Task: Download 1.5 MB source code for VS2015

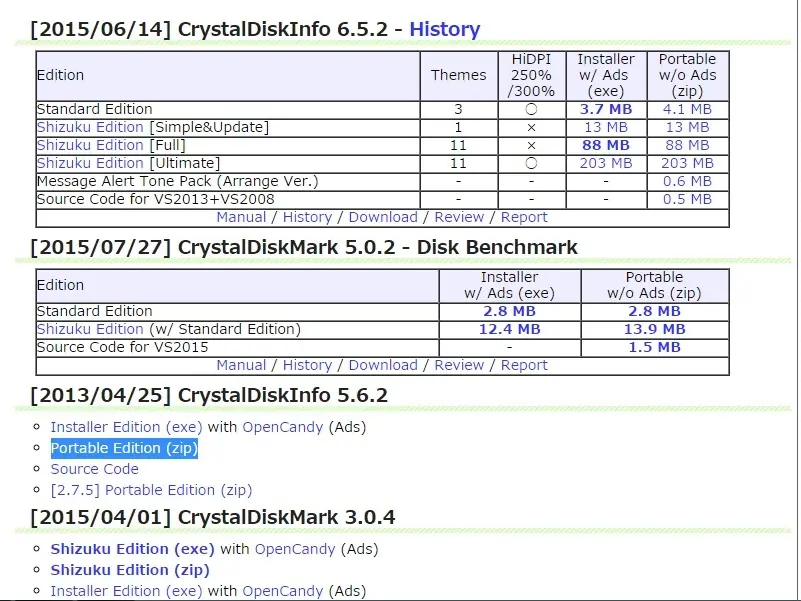Action: click(x=654, y=347)
